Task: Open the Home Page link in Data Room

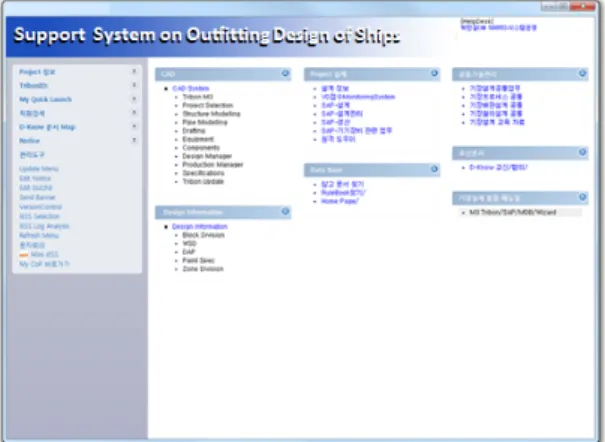Action: pos(340,201)
